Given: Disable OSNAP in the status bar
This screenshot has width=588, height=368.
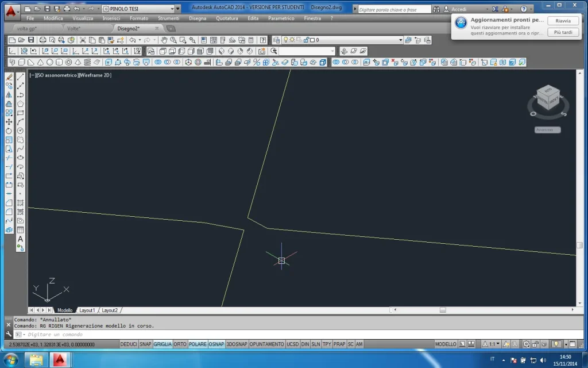Looking at the screenshot, I should click(216, 344).
